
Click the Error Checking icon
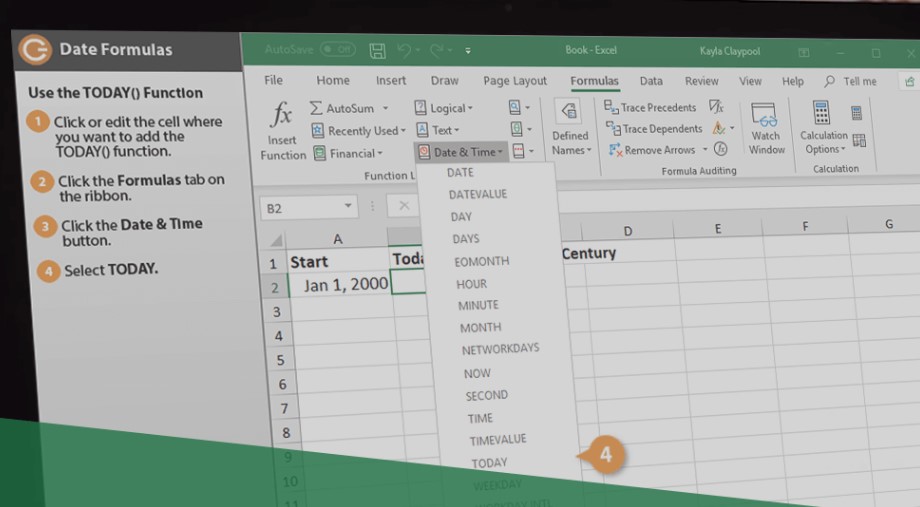pos(718,127)
